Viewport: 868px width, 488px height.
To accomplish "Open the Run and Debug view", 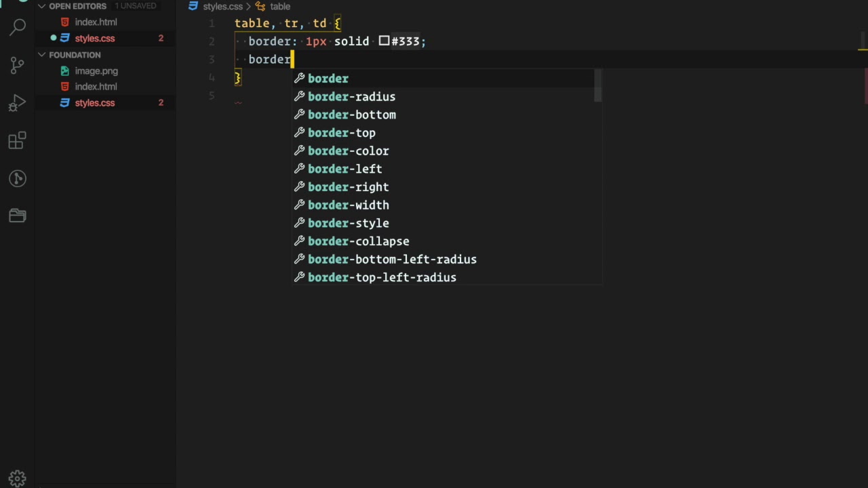I will pyautogui.click(x=18, y=103).
